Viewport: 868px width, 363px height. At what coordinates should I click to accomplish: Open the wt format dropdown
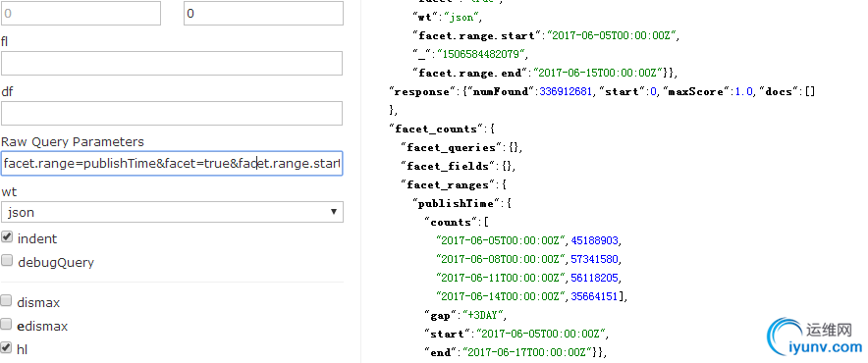tap(172, 212)
